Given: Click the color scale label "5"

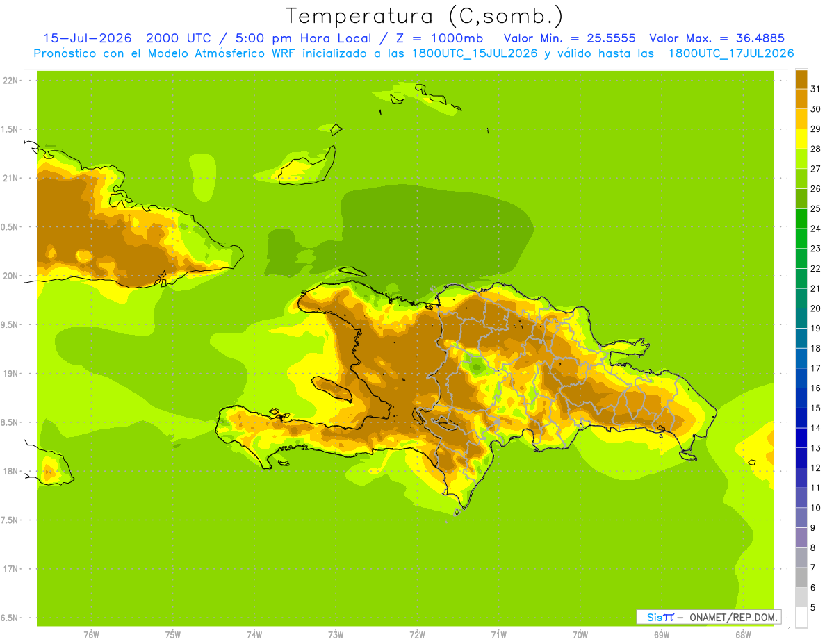Looking at the screenshot, I should coord(812,607).
